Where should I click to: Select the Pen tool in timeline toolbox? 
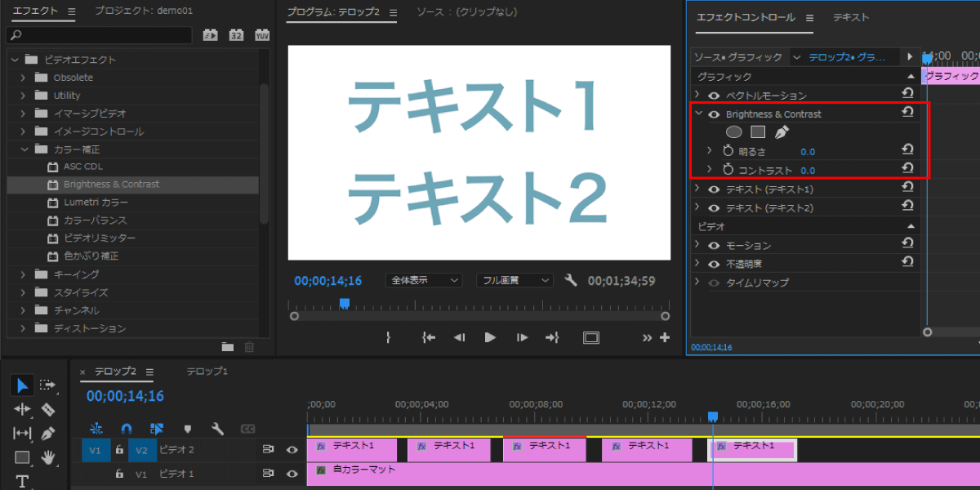click(48, 433)
